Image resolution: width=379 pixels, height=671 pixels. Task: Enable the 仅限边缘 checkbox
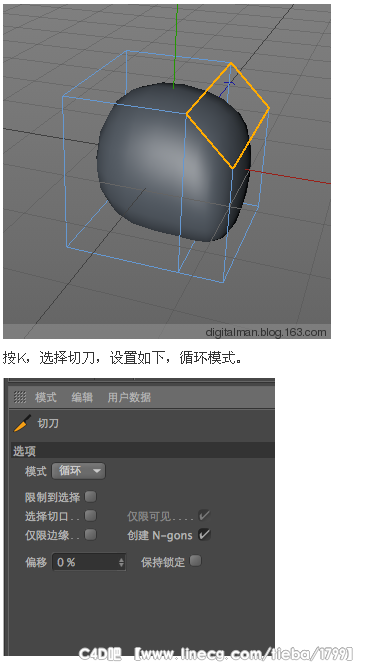(90, 534)
